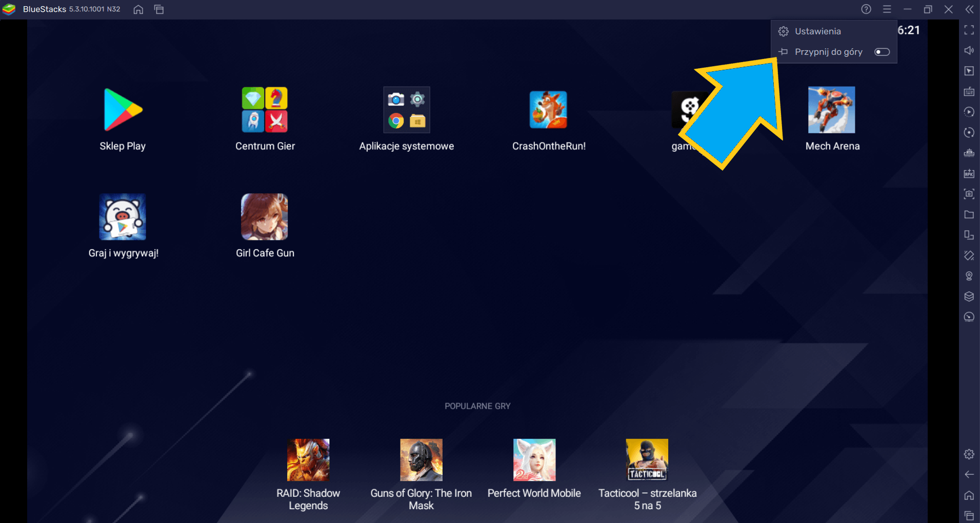Open Centrum Gier folder

tap(265, 110)
